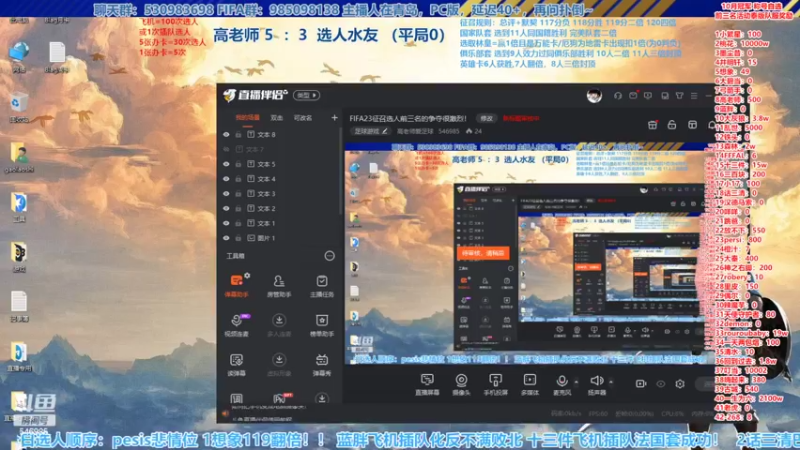The width and height of the screenshot is (800, 450).
Task: Hide the 文本 3 source layer
Action: pos(226,194)
